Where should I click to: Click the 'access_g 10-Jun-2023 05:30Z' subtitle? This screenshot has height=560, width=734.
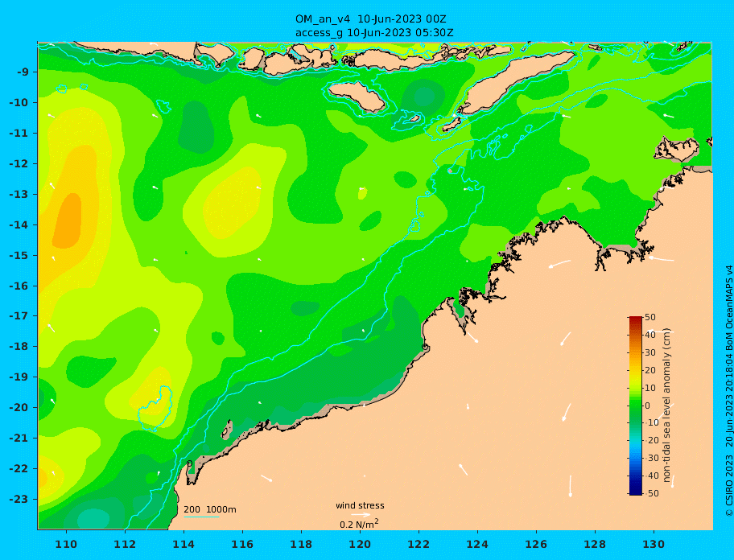(x=374, y=33)
